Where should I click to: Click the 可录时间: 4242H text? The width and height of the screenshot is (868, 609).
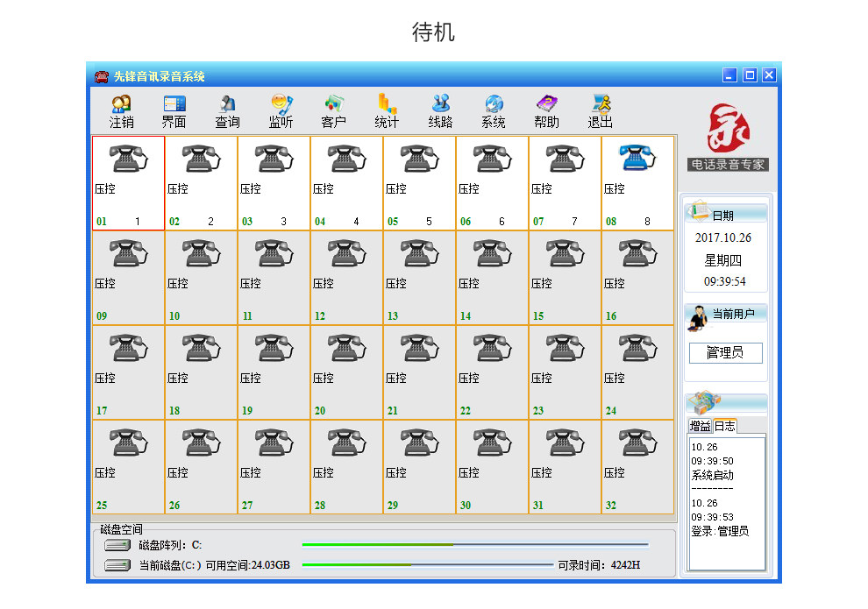pyautogui.click(x=599, y=565)
